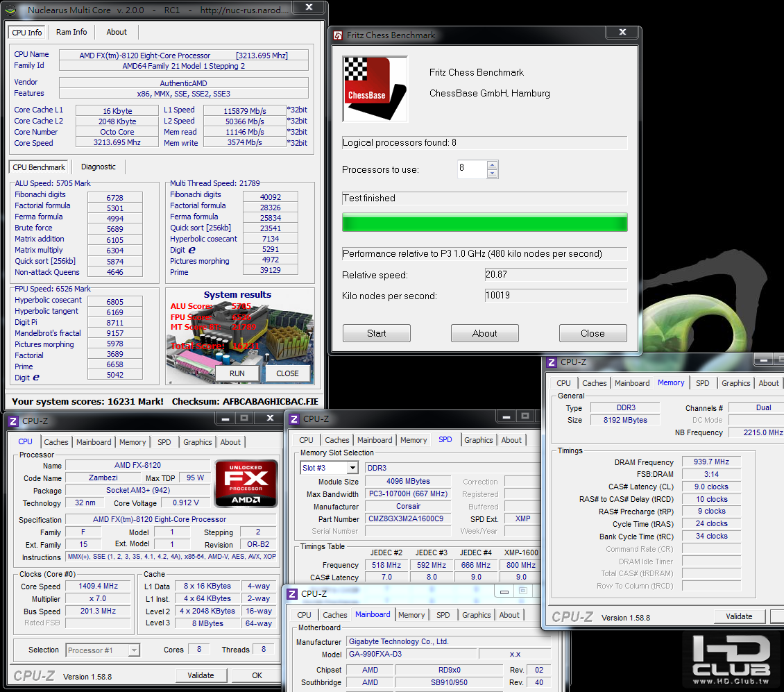Image resolution: width=784 pixels, height=692 pixels.
Task: Click the Relative speed value 20.87
Action: 556,275
